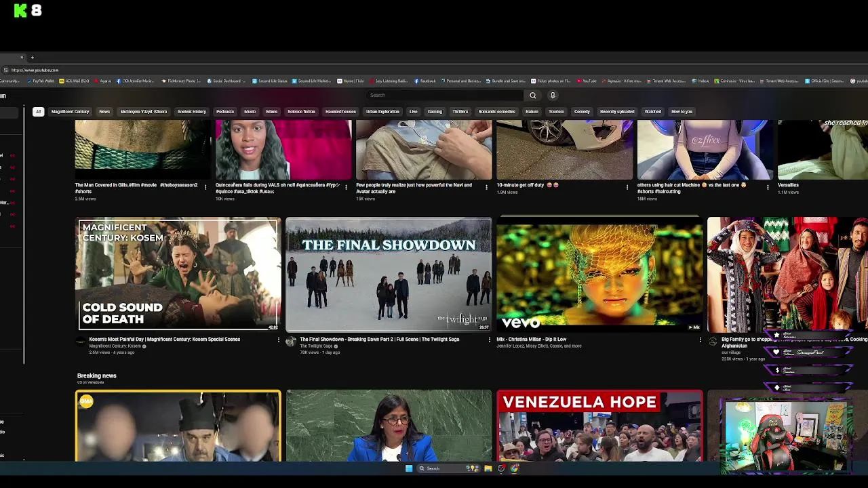This screenshot has width=868, height=488.
Task: Click the Breaking news section heading
Action: (x=96, y=375)
